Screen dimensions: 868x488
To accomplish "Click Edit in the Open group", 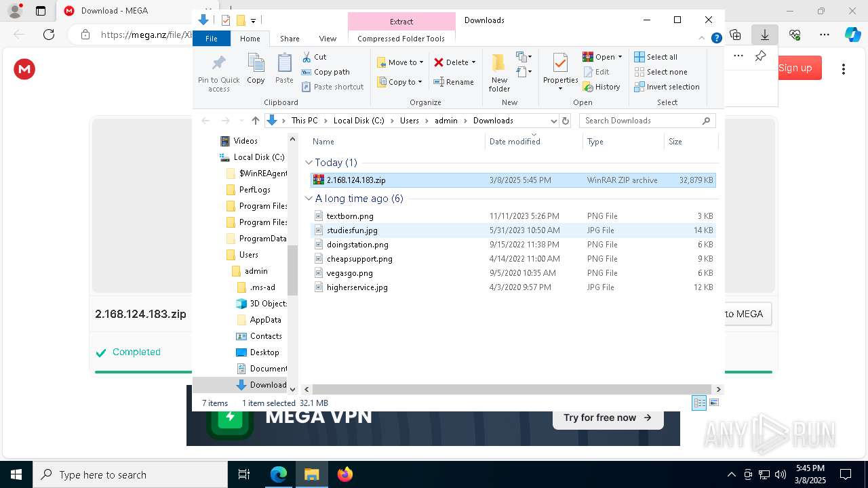I will coord(596,72).
